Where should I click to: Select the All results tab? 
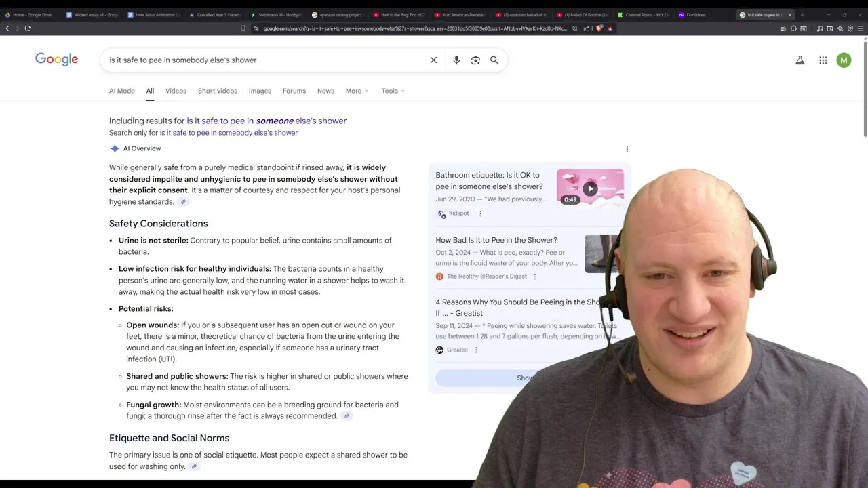150,91
